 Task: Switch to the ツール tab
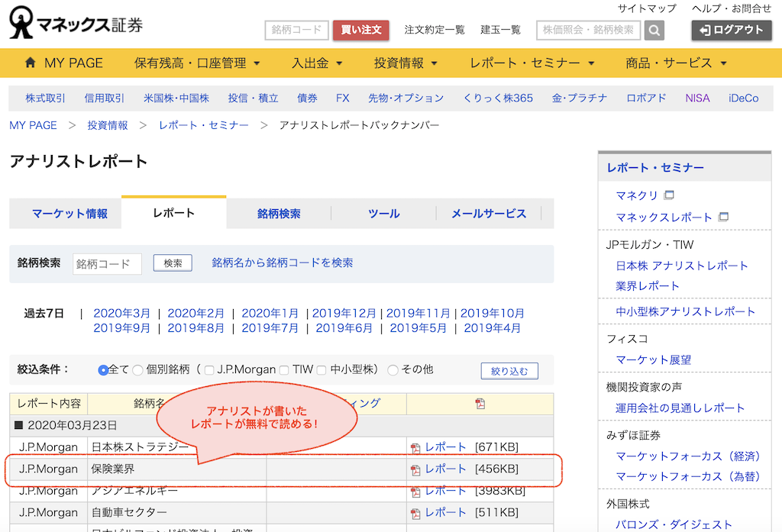384,214
